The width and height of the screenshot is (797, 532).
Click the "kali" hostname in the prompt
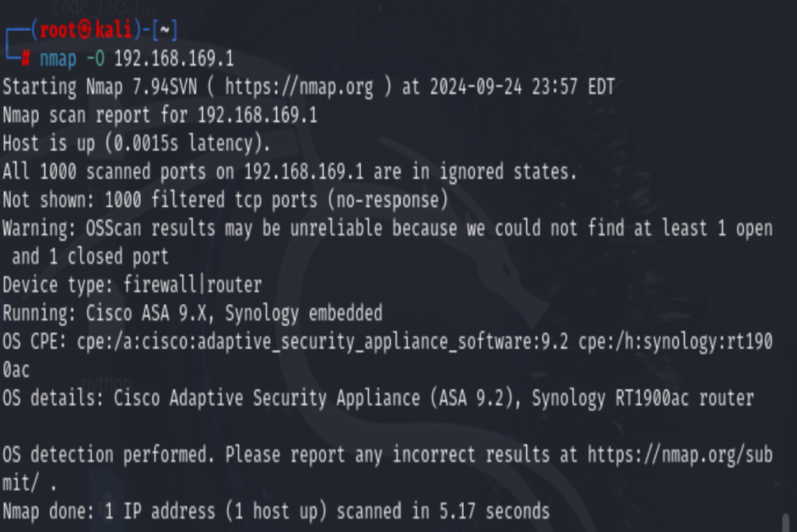tap(114, 31)
